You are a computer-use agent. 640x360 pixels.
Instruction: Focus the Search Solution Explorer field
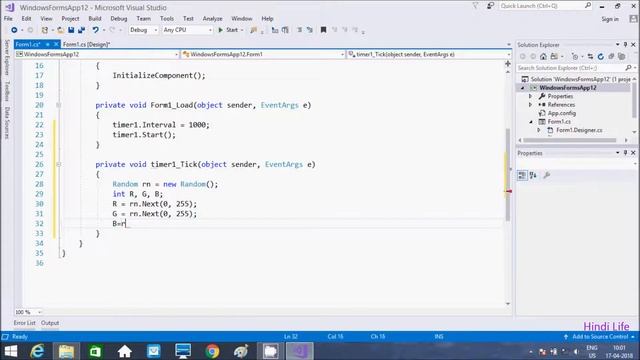[x=570, y=68]
